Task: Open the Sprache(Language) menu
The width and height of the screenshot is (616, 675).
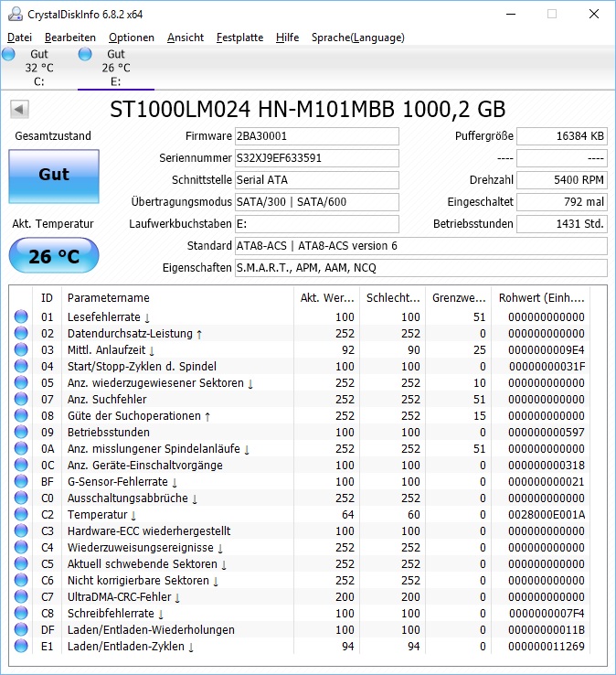Action: coord(358,37)
